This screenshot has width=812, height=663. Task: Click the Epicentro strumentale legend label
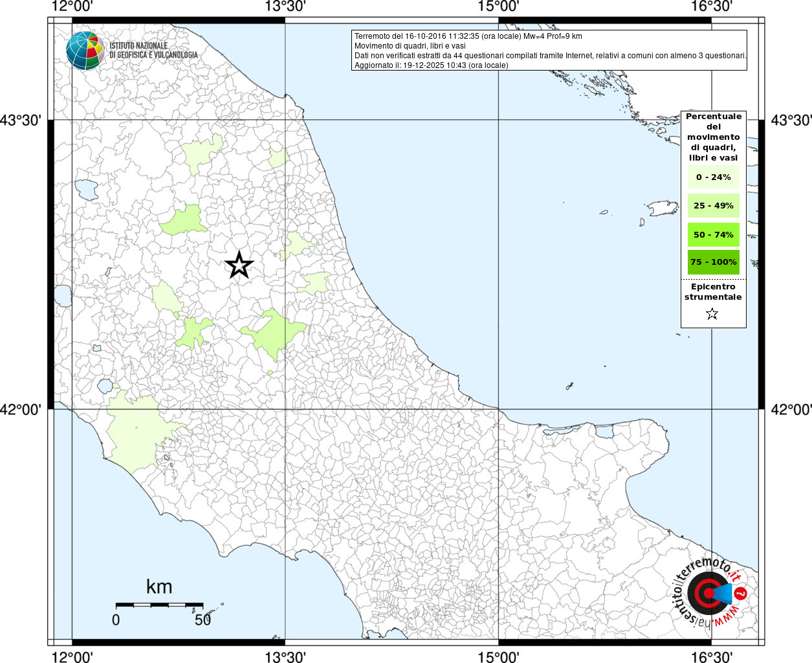coord(713,292)
